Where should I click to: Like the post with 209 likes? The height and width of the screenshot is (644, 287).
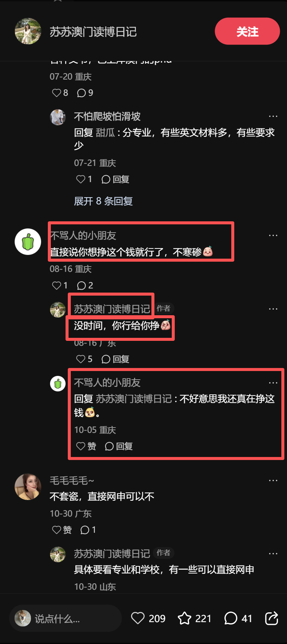148,618
